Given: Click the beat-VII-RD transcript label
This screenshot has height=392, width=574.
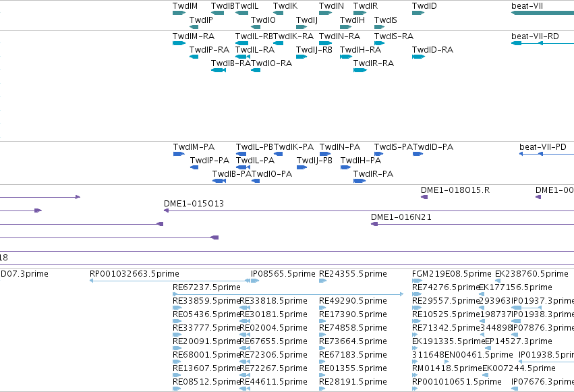Looking at the screenshot, I should tap(535, 36).
